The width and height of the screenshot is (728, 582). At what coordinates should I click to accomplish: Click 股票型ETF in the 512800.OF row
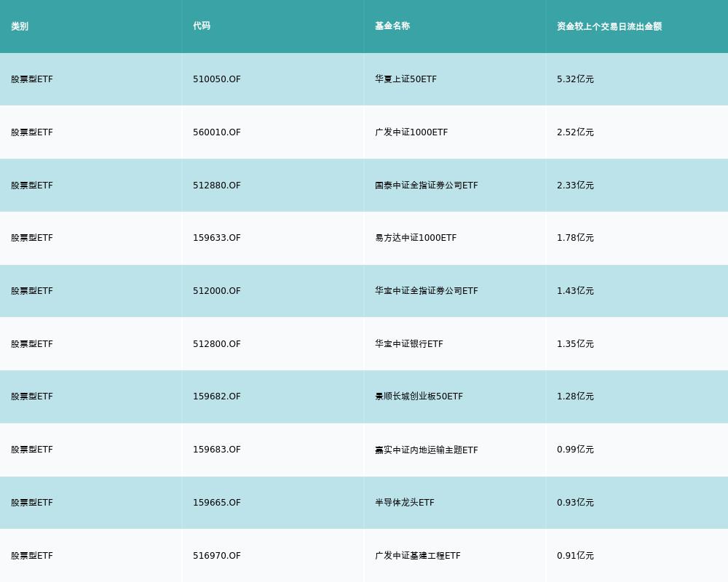32,344
